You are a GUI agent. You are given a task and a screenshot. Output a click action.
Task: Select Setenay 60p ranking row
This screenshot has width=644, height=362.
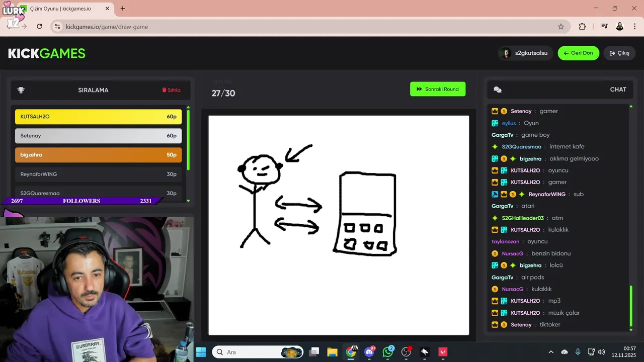pyautogui.click(x=98, y=136)
